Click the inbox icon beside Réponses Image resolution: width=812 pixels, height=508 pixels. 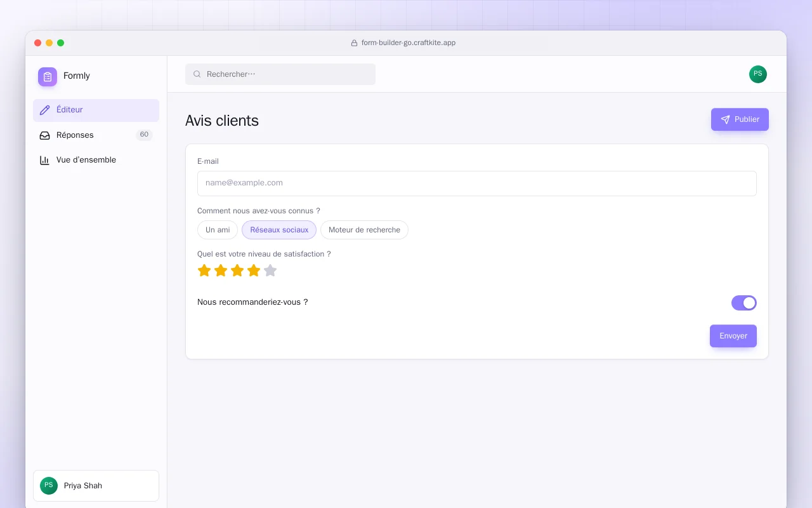click(x=44, y=135)
